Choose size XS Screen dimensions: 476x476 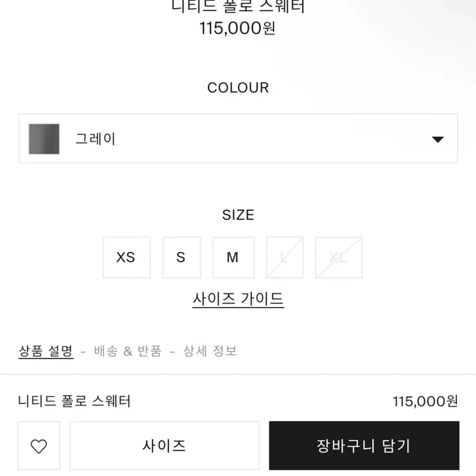pos(126,257)
